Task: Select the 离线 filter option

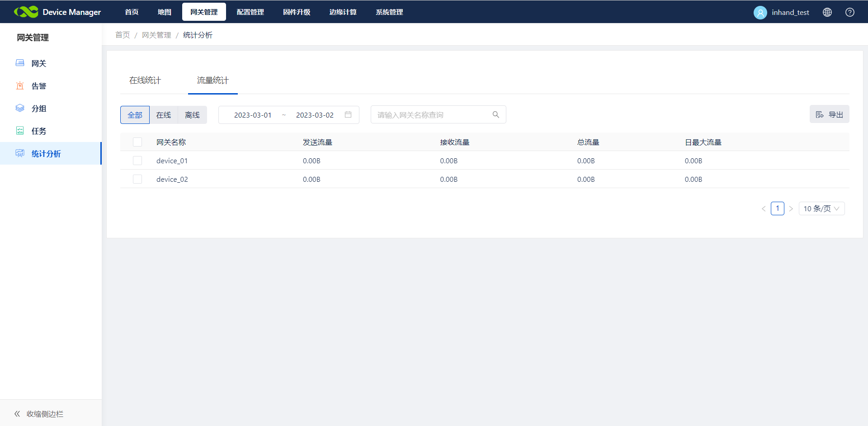Action: click(192, 115)
